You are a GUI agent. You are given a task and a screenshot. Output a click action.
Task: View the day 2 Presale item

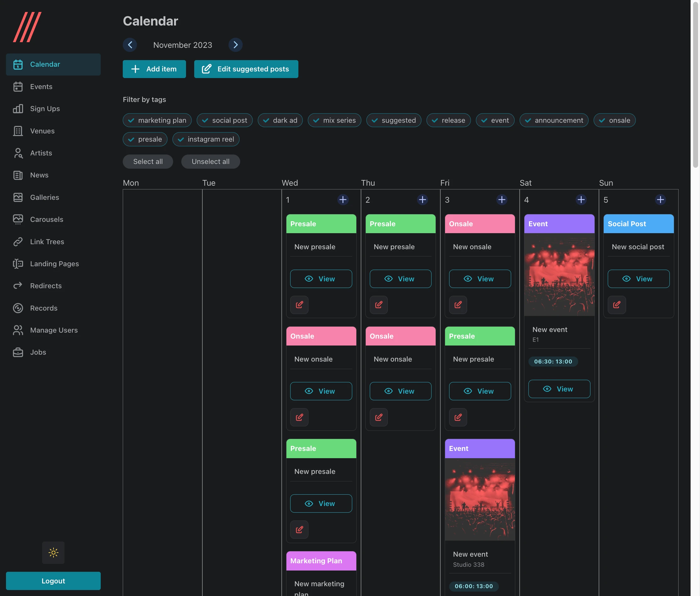point(400,278)
